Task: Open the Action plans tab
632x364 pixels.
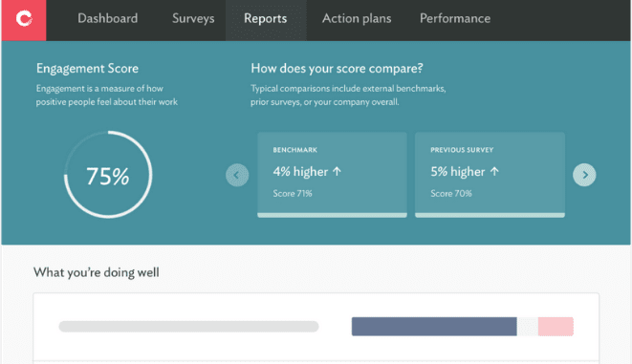Action: 357,18
